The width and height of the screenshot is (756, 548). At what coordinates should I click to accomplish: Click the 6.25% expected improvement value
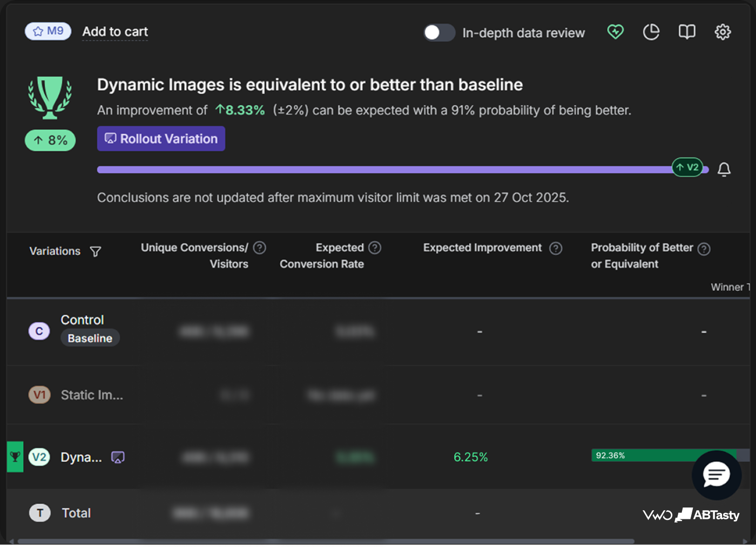pos(470,457)
